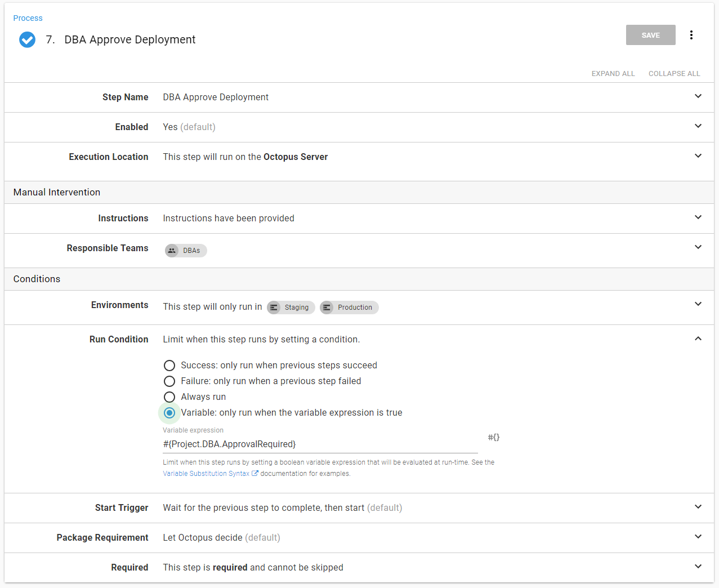This screenshot has width=719, height=588.
Task: Select Success run condition radio button
Action: pos(169,366)
